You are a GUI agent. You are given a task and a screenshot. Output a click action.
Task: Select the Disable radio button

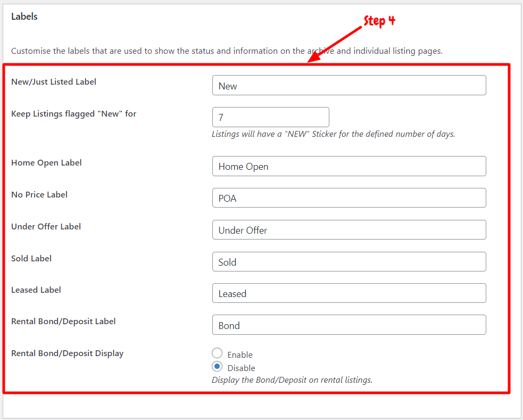[217, 367]
